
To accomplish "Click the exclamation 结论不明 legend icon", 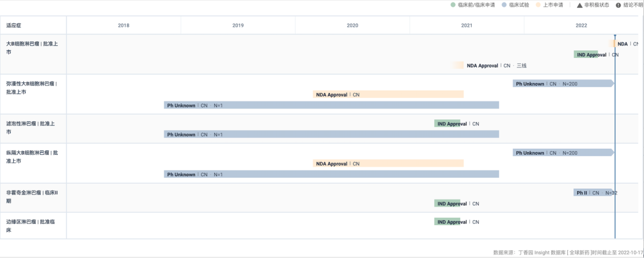I will (618, 5).
